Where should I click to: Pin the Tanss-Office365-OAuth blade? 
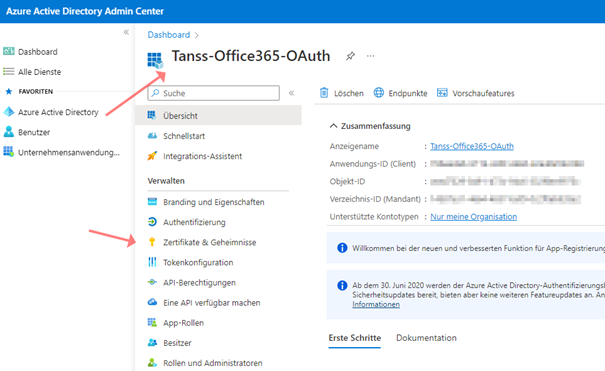[x=350, y=56]
